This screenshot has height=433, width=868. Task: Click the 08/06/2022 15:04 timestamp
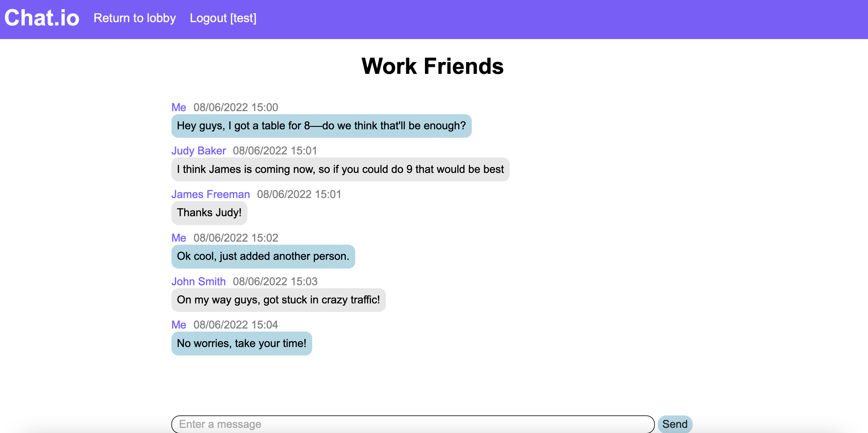(x=236, y=325)
